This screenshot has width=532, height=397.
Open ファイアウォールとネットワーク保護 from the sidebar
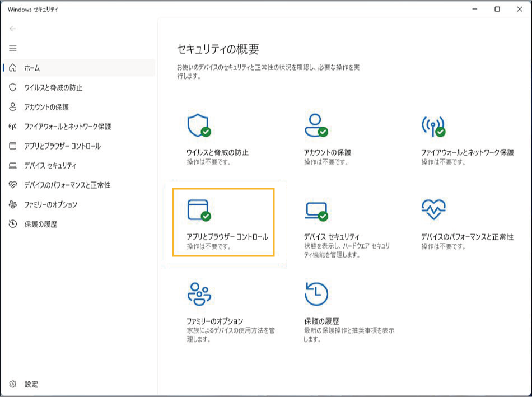[68, 127]
